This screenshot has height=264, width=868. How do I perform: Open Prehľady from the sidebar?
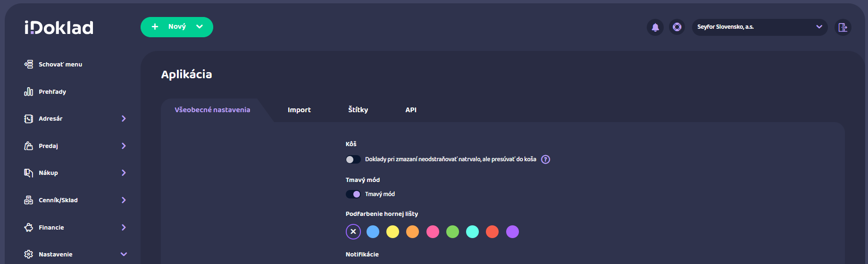(52, 91)
